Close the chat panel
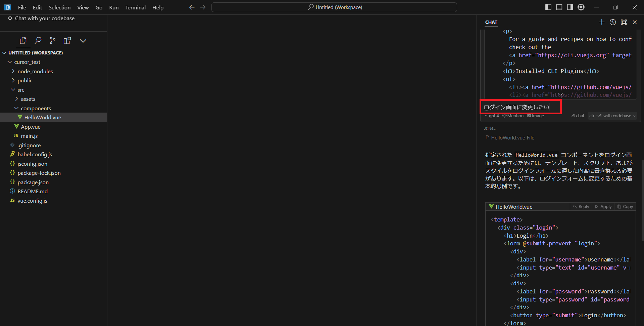 pos(635,22)
